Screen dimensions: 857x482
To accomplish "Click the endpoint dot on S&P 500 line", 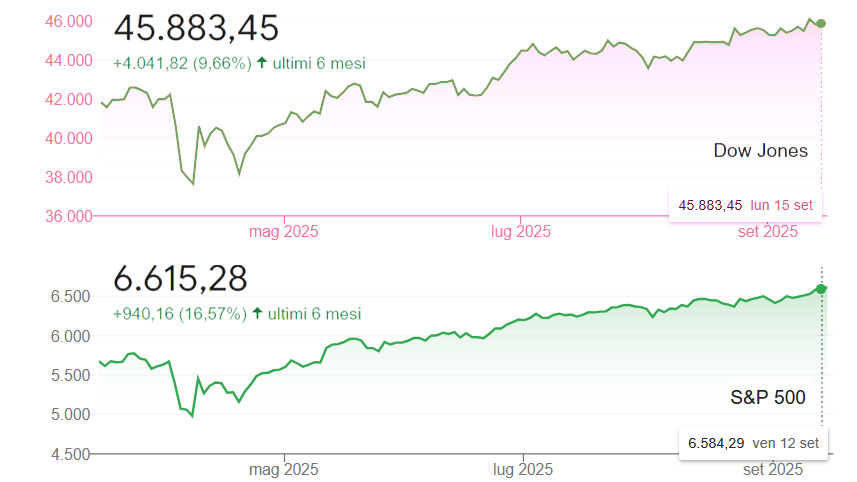I will (x=822, y=288).
